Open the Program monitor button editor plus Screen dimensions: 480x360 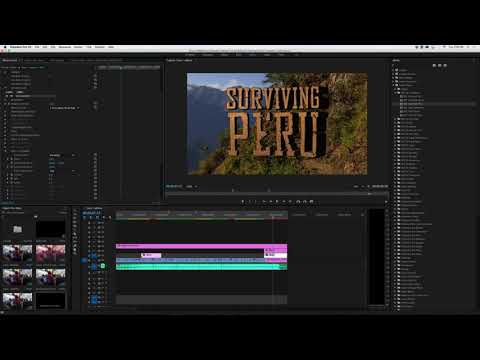click(386, 202)
